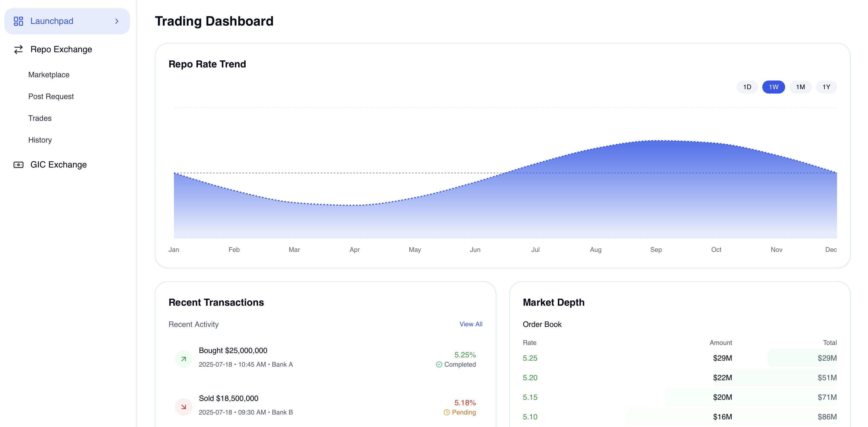Select the 1D time range
The height and width of the screenshot is (427, 868).
coord(747,87)
